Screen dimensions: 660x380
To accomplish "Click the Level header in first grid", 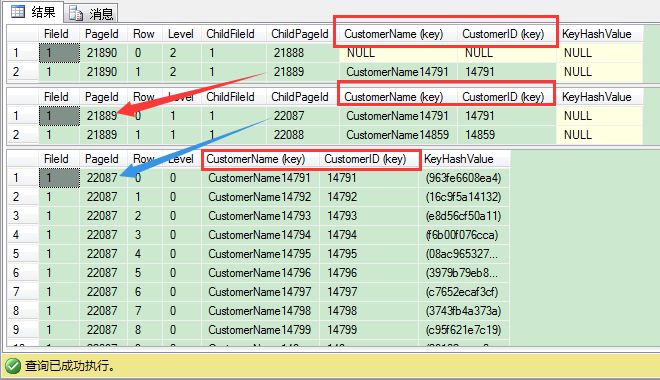I will 181,34.
